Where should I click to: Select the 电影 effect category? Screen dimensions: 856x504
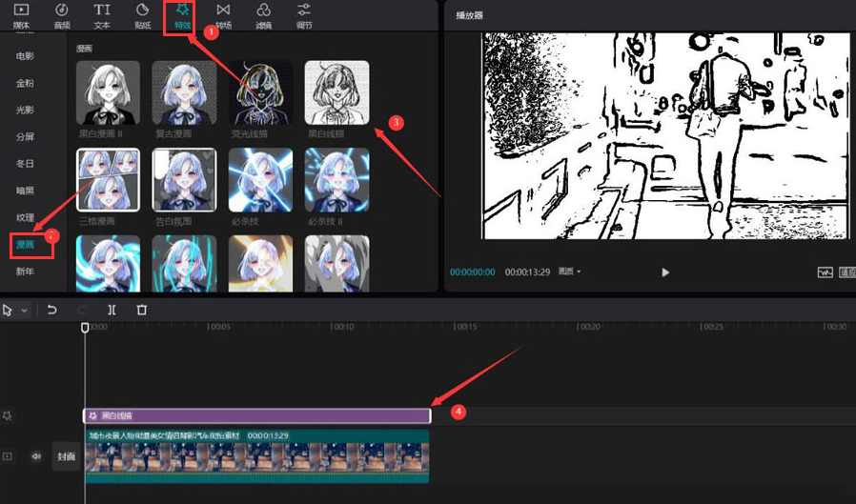click(x=26, y=56)
